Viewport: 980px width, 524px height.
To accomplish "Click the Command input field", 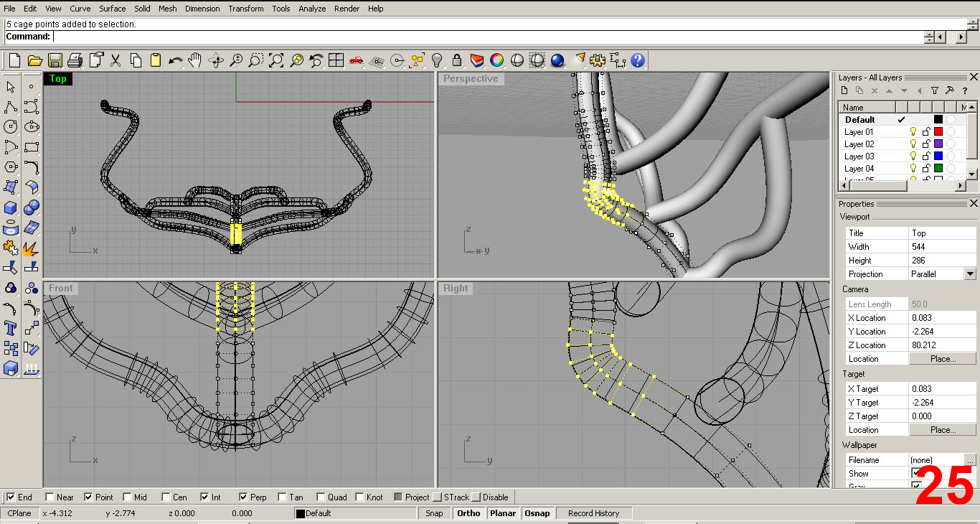I will [488, 37].
